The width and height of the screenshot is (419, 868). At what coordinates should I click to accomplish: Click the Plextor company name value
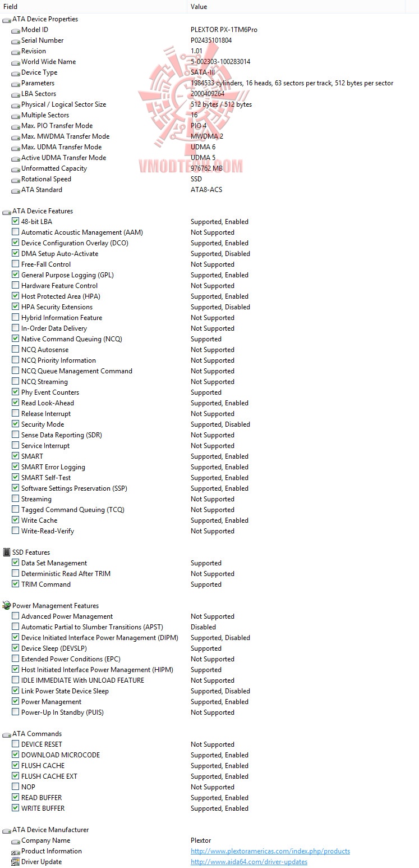[201, 840]
